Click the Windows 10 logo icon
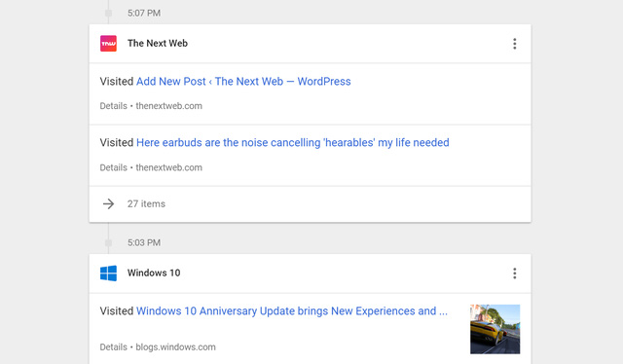Screen dimensions: 623x364 click(108, 273)
